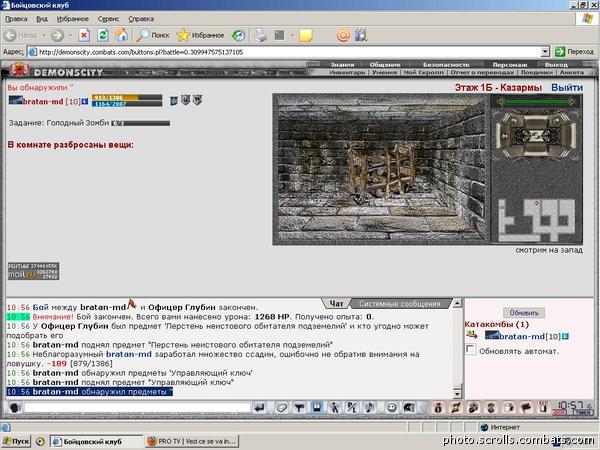Viewport: 600px width, 450px height.
Task: Click the first shield status icon
Action: 174,100
